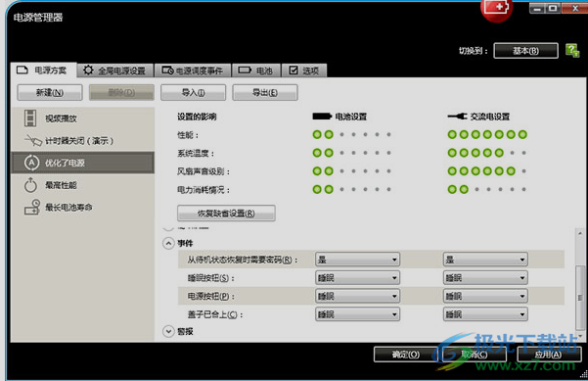Select the 最长电池寿命 plan
The image size is (588, 381).
point(83,207)
